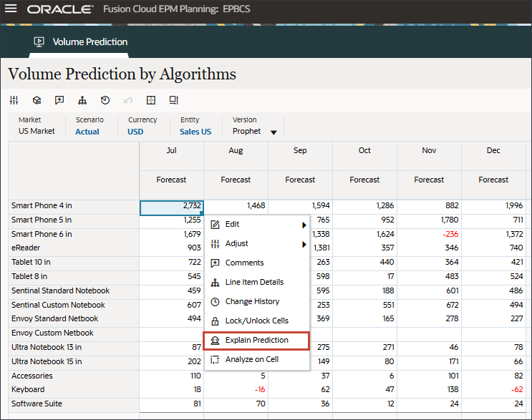Click the Accessories Jul cell 110
Screen dimensions: 532x420
171,376
